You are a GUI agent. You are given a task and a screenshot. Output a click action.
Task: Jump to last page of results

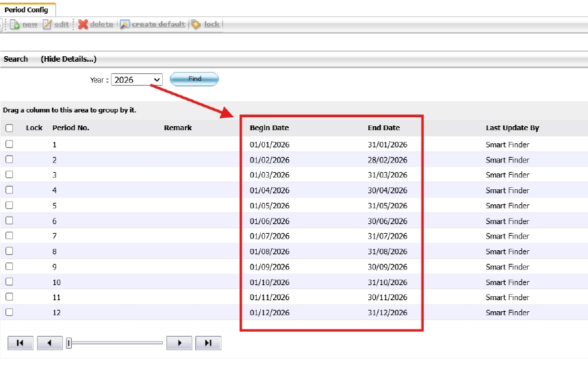[x=208, y=343]
